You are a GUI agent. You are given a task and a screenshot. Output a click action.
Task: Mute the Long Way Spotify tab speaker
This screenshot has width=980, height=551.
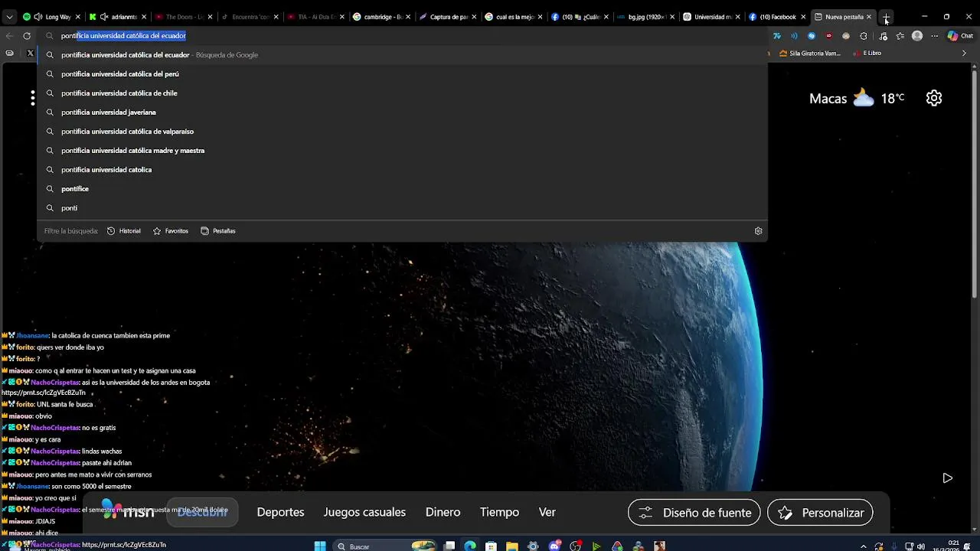38,17
